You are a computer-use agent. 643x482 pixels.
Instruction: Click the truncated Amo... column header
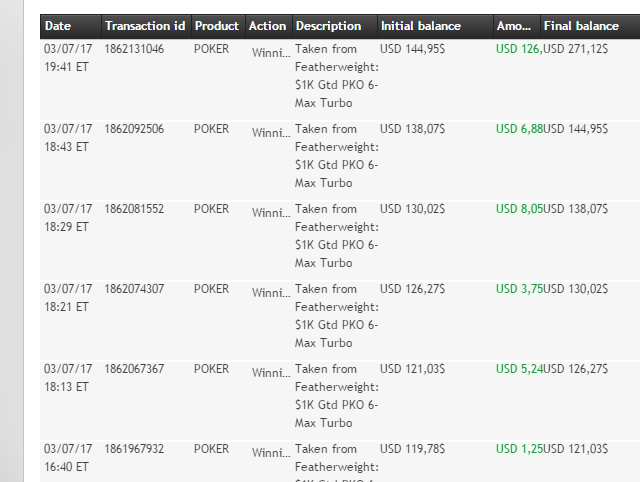tap(513, 26)
